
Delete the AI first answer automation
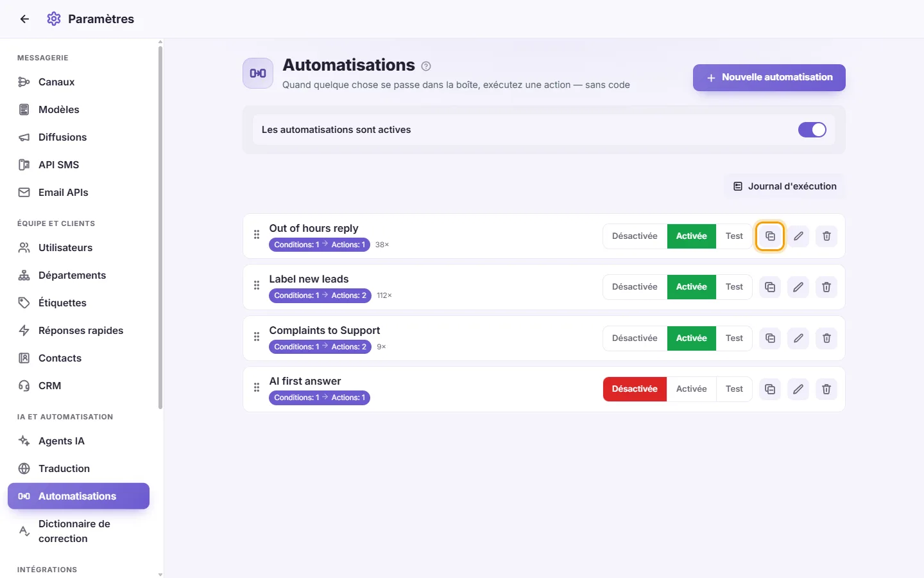coord(826,389)
